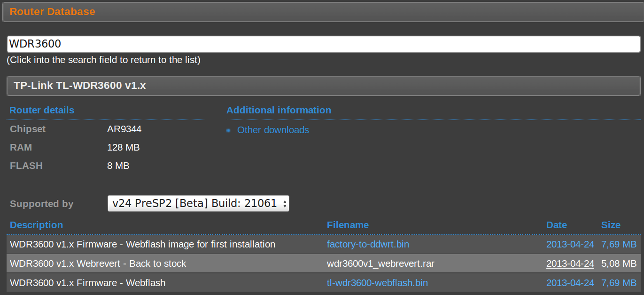Download tl-wdr3600-webflash.bin
Image resolution: width=644 pixels, height=295 pixels.
click(377, 283)
